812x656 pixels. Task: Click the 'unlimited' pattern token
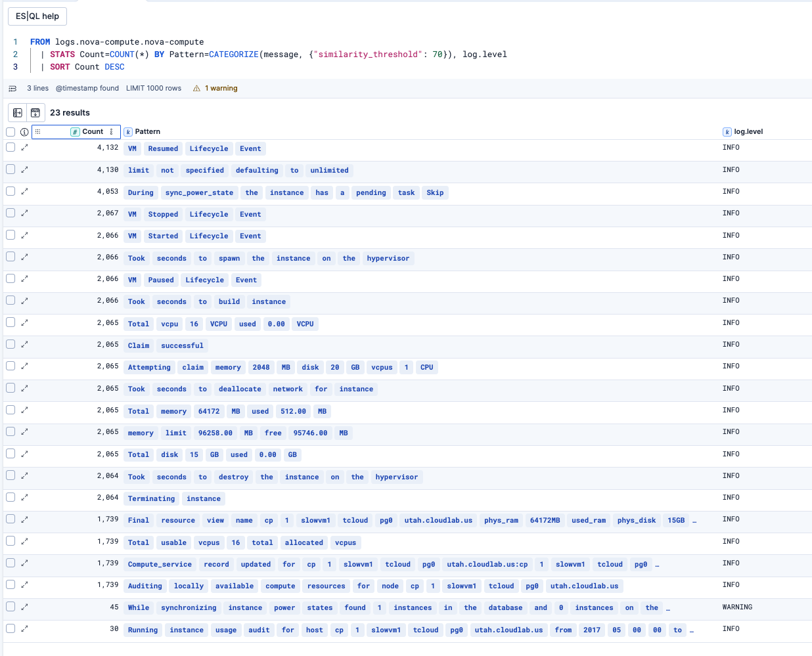[329, 170]
